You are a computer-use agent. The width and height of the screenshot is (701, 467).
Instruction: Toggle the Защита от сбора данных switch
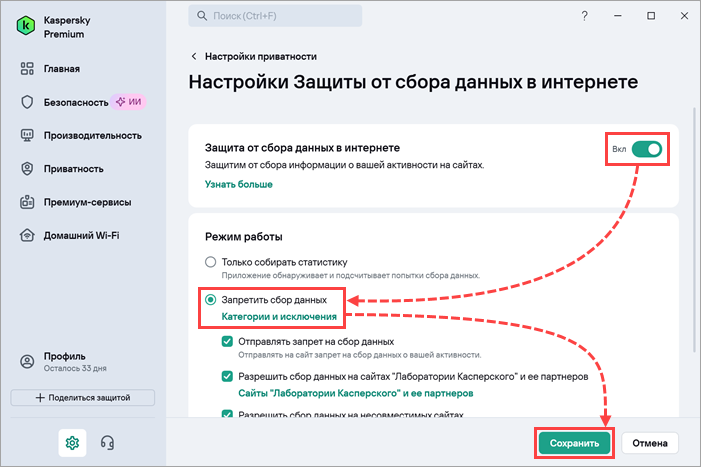[x=646, y=149]
